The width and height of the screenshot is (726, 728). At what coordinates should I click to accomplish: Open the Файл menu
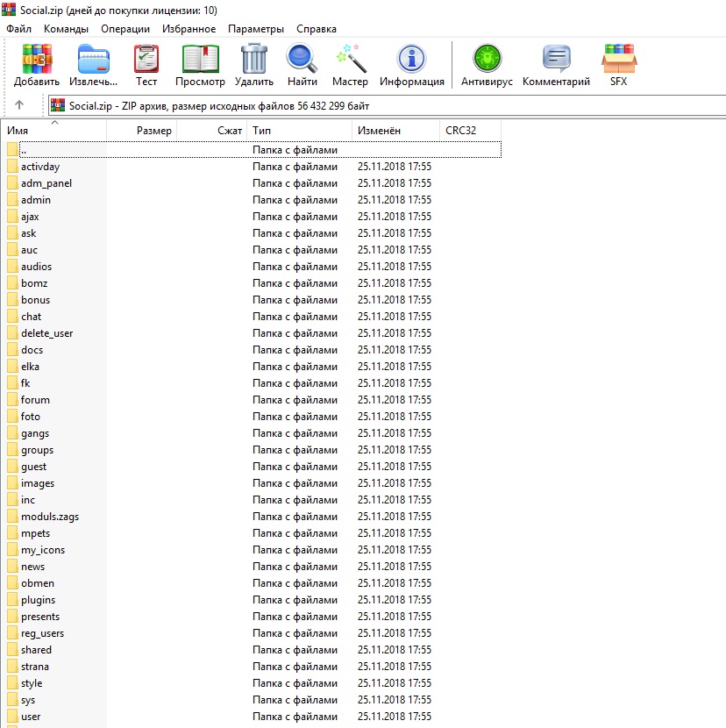(x=18, y=29)
